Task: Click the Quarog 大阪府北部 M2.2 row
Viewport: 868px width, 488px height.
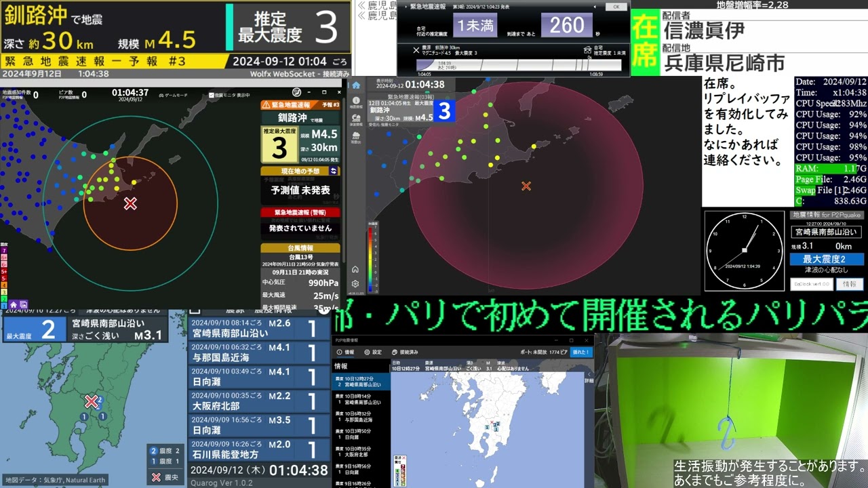Action: point(259,401)
